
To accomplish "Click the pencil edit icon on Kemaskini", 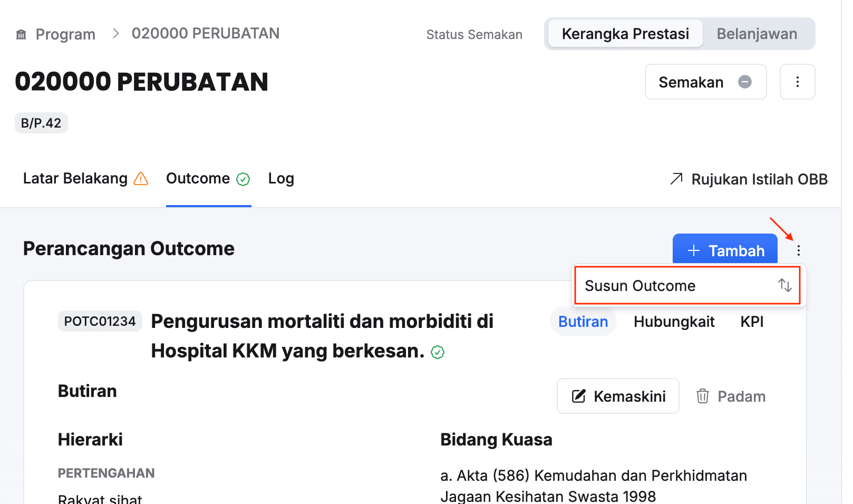I will pyautogui.click(x=579, y=396).
